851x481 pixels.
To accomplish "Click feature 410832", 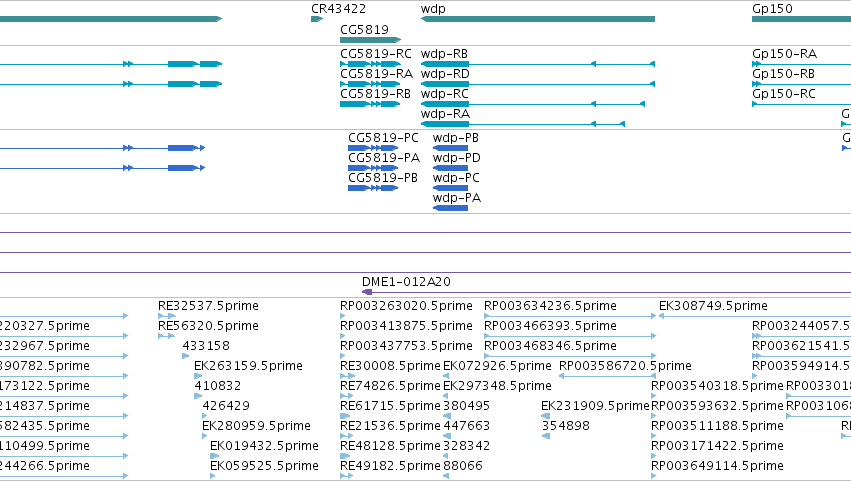I will point(218,386).
